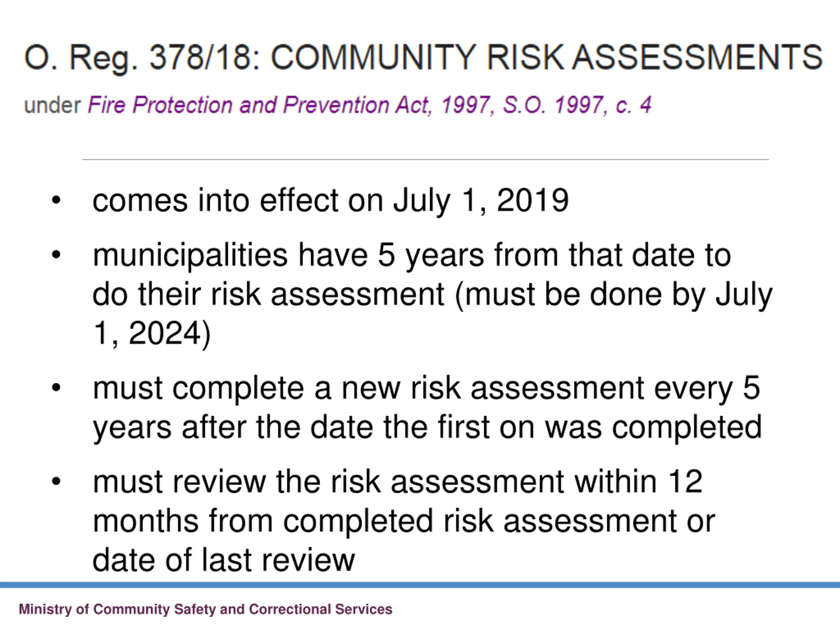This screenshot has width=840, height=630.
Task: Open the Fire Protection and Prevention Act link
Action: pyautogui.click(x=369, y=105)
